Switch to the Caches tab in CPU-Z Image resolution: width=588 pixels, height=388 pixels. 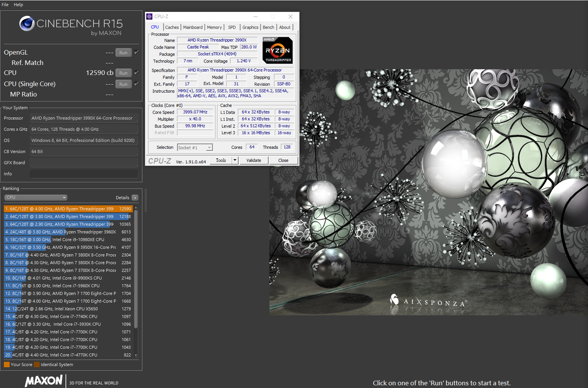(x=172, y=27)
